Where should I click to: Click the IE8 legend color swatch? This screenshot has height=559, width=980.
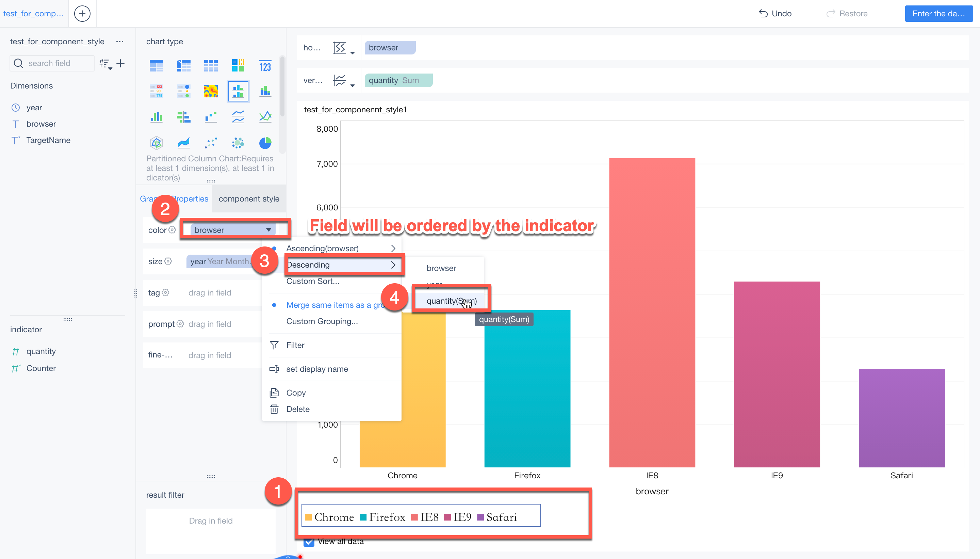pyautogui.click(x=414, y=517)
